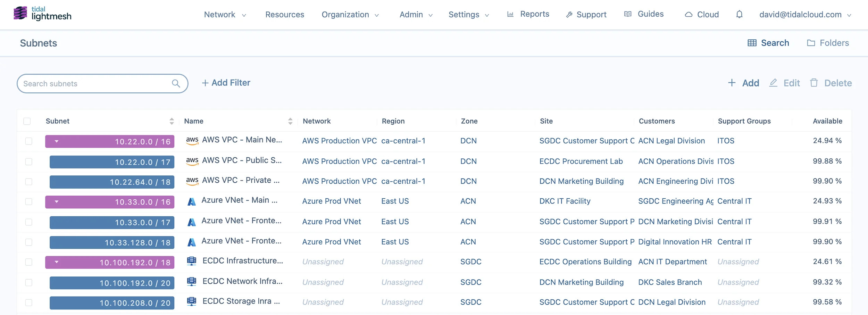868x315 pixels.
Task: Open the Guides page
Action: click(644, 14)
